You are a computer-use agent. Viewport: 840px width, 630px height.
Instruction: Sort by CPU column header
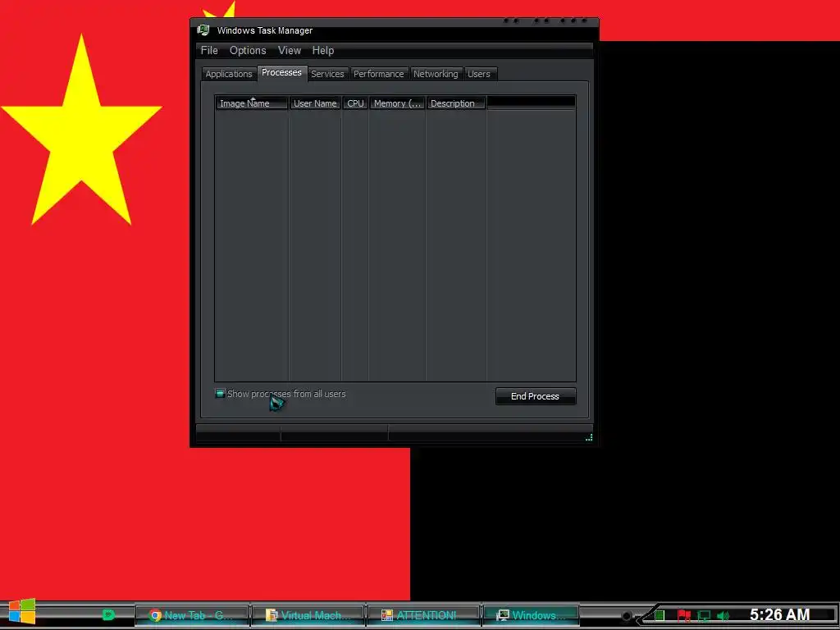pos(355,103)
